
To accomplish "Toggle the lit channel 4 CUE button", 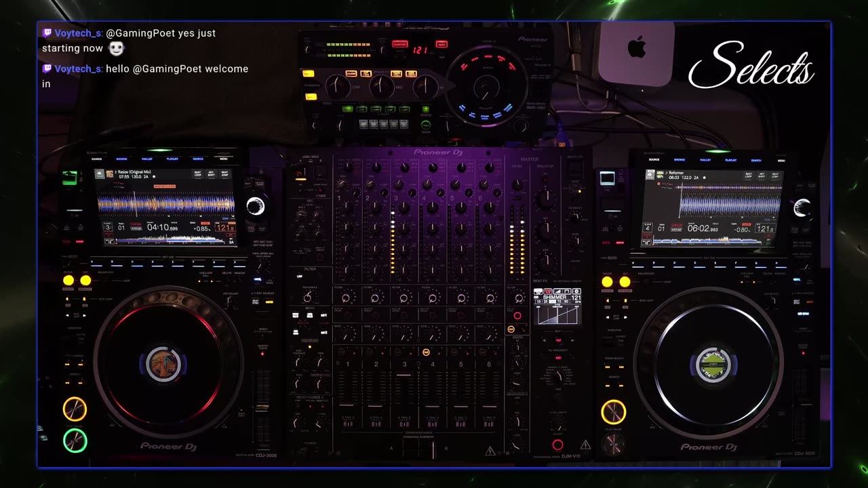I will [x=426, y=352].
